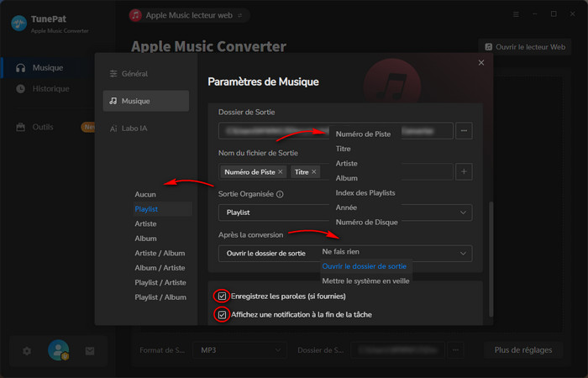Expand the Sortie Organisée Playlist dropdown
Image resolution: width=588 pixels, height=378 pixels.
tap(345, 213)
